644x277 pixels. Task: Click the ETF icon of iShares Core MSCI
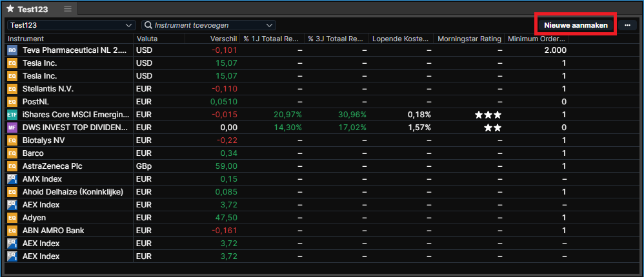pos(12,115)
